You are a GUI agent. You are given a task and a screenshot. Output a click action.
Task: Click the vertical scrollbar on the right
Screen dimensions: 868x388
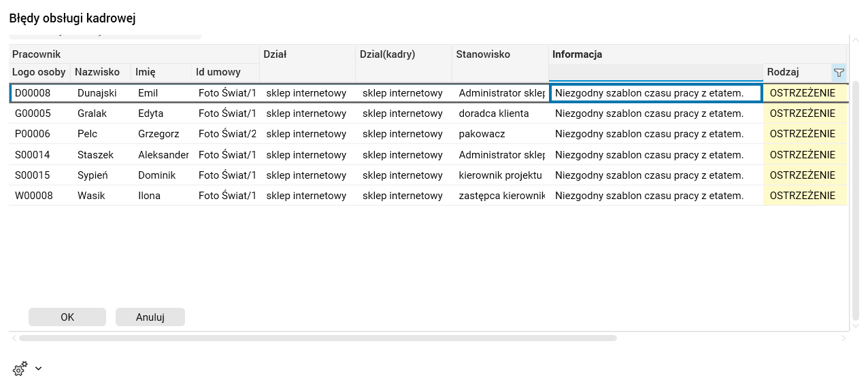click(x=856, y=197)
